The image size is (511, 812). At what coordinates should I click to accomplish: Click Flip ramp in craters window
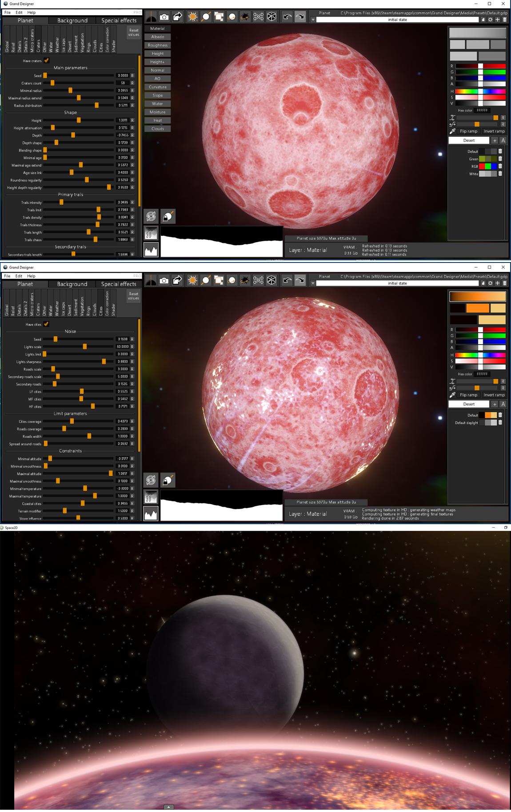pyautogui.click(x=468, y=131)
